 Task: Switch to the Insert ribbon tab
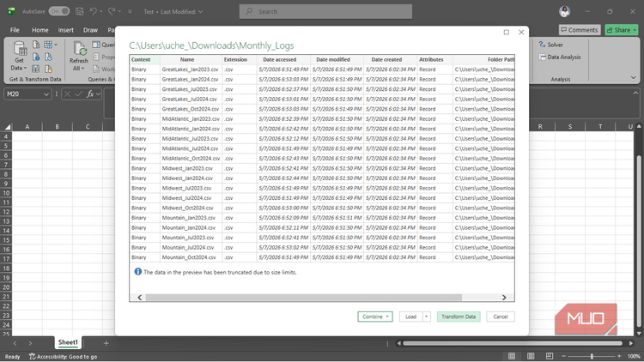click(x=66, y=30)
